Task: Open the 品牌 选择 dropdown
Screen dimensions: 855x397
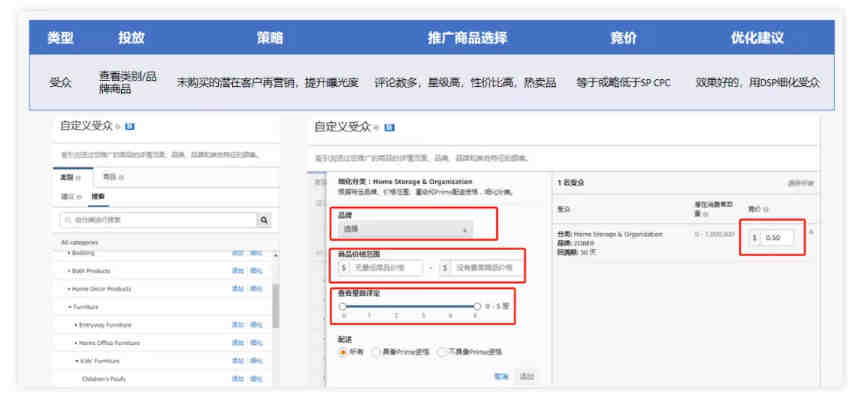Action: pyautogui.click(x=406, y=229)
